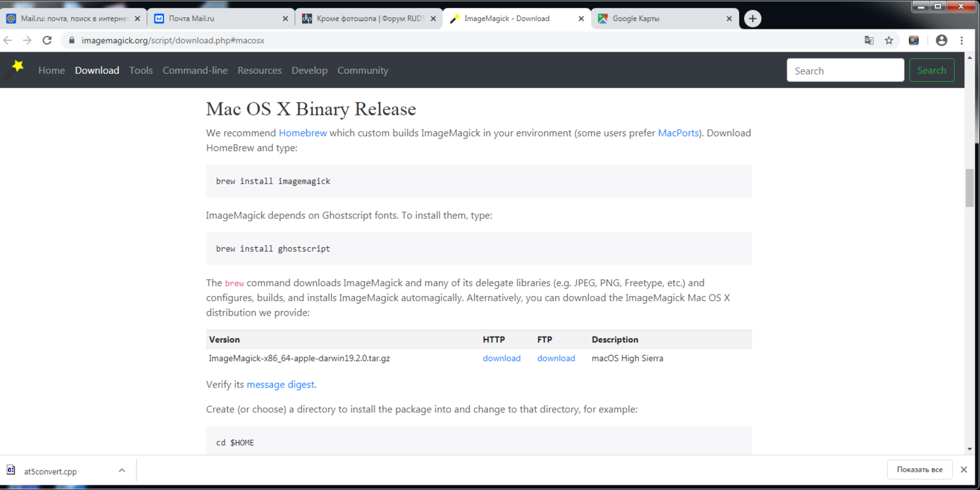The width and height of the screenshot is (980, 490).
Task: Close the Mail.ru search tab
Action: pos(137,19)
